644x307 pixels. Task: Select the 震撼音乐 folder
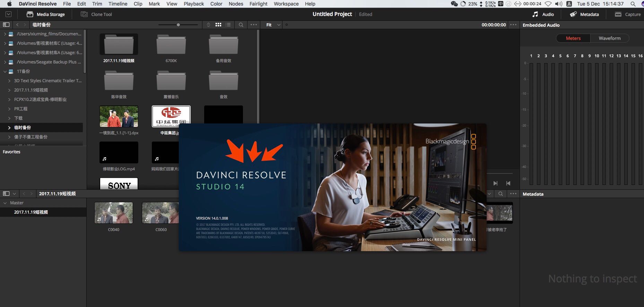click(171, 80)
